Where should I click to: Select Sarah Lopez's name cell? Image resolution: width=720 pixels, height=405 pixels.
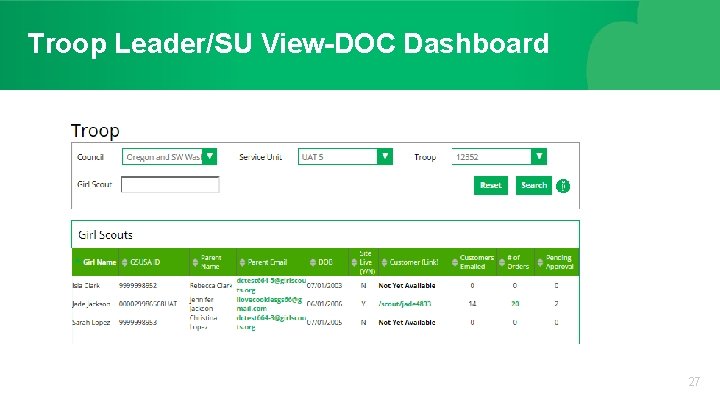91,322
